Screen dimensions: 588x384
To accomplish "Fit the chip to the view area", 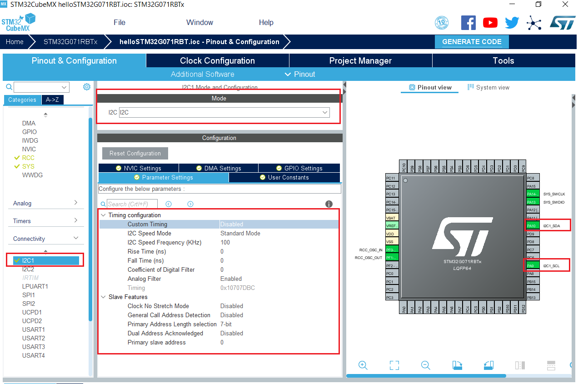I will pyautogui.click(x=394, y=365).
